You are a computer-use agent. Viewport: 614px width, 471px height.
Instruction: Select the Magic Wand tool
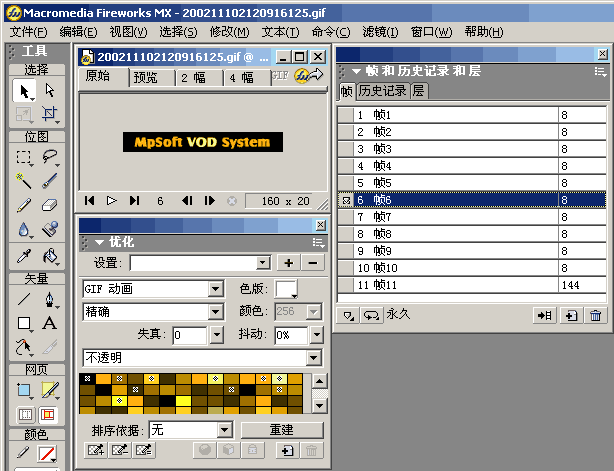(24, 181)
